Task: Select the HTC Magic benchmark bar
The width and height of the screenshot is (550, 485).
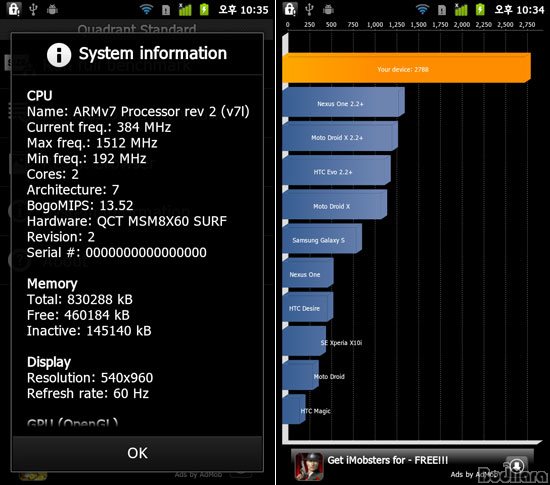Action: [x=294, y=410]
